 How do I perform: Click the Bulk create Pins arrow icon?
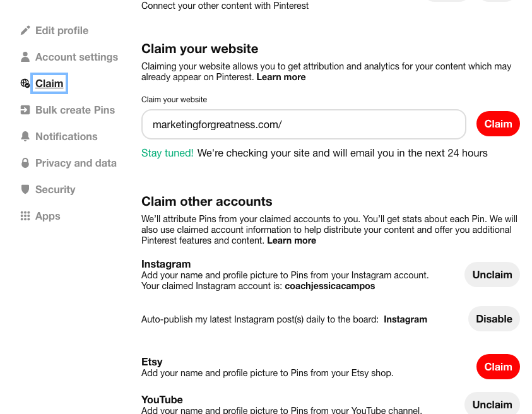click(25, 110)
